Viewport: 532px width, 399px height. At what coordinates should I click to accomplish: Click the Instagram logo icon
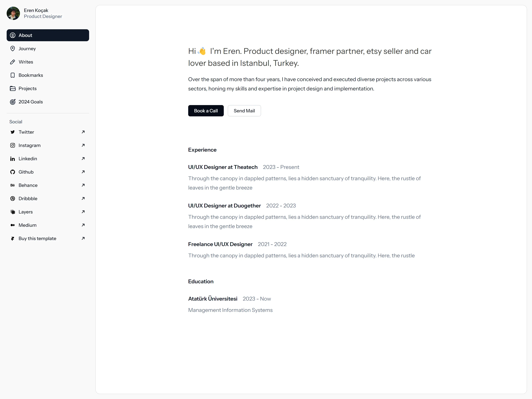(x=12, y=145)
